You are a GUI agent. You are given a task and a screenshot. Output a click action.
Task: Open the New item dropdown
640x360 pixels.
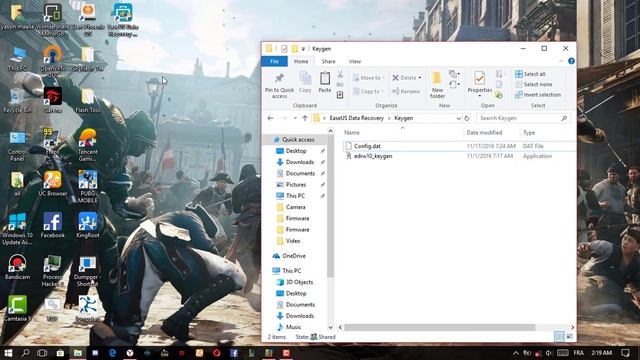point(454,74)
